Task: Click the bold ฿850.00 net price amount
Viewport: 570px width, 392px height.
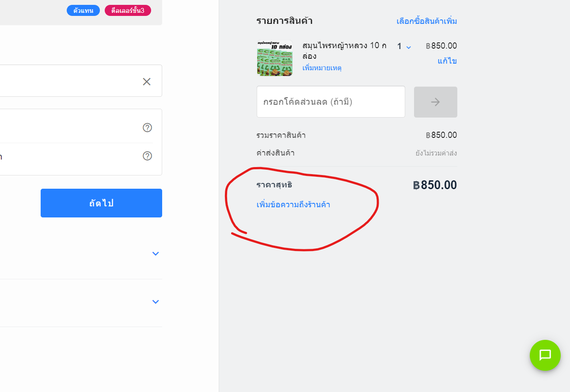Action: pyautogui.click(x=435, y=185)
